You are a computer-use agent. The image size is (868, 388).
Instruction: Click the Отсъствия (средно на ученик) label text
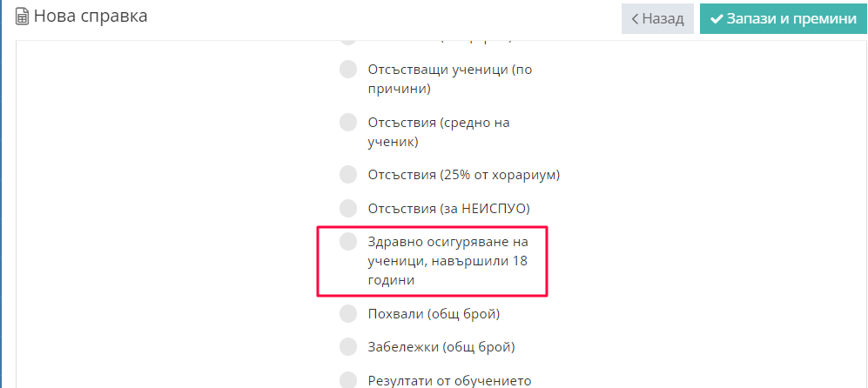pyautogui.click(x=439, y=131)
